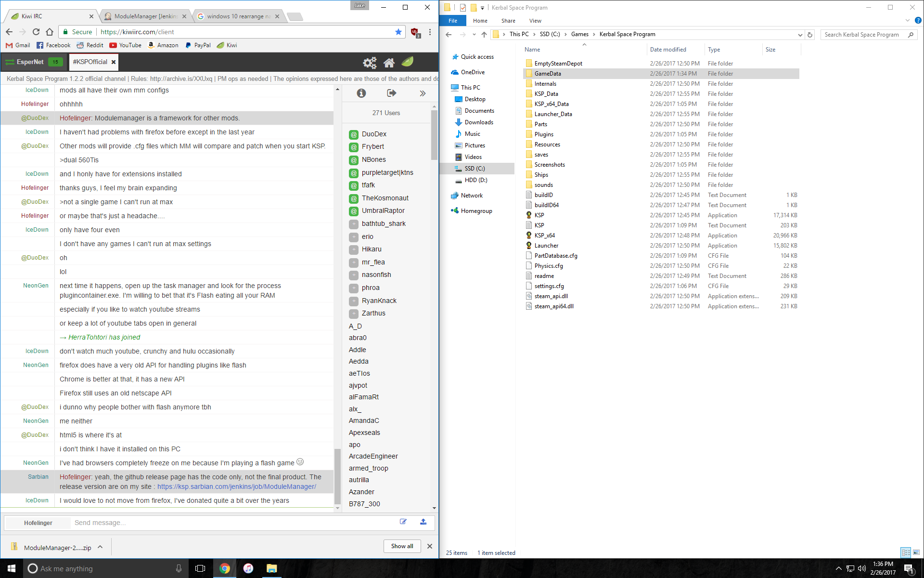
Task: Open Chrome from the taskbar
Action: click(x=224, y=568)
